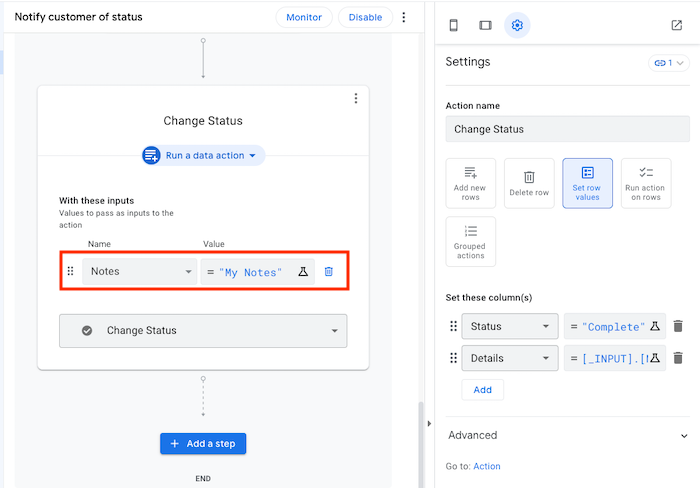Screen dimensions: 700x488
Task: Switch to tablet preview
Action: click(485, 25)
